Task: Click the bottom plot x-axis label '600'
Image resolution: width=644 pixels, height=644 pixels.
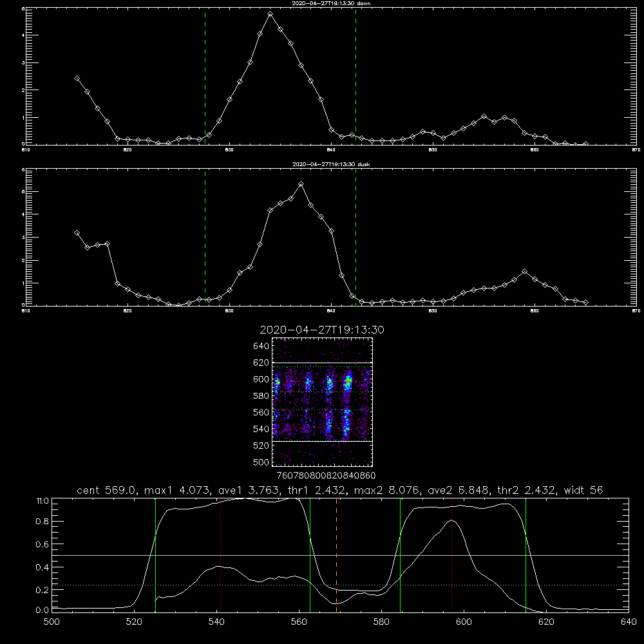Action: pyautogui.click(x=464, y=622)
